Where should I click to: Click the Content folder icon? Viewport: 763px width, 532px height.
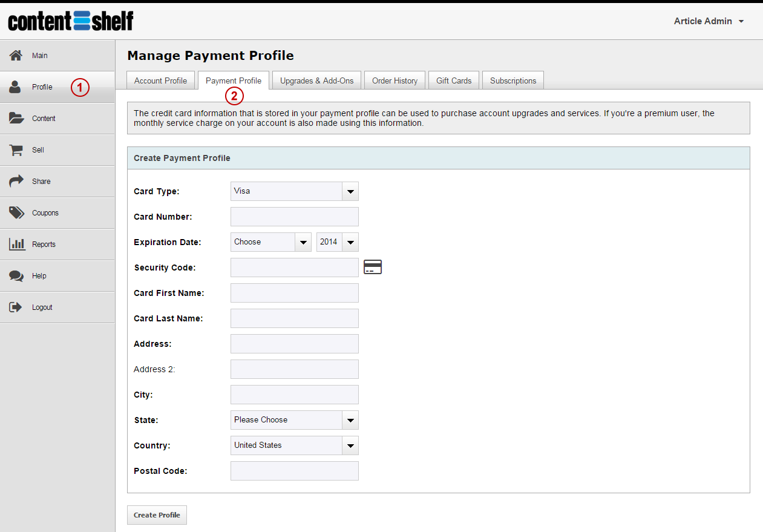[x=16, y=118]
